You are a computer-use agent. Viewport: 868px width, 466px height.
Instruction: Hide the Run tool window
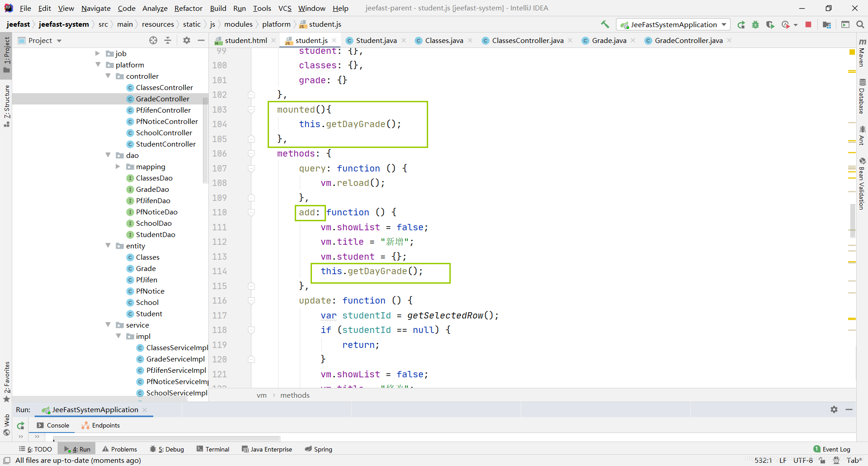[849, 409]
